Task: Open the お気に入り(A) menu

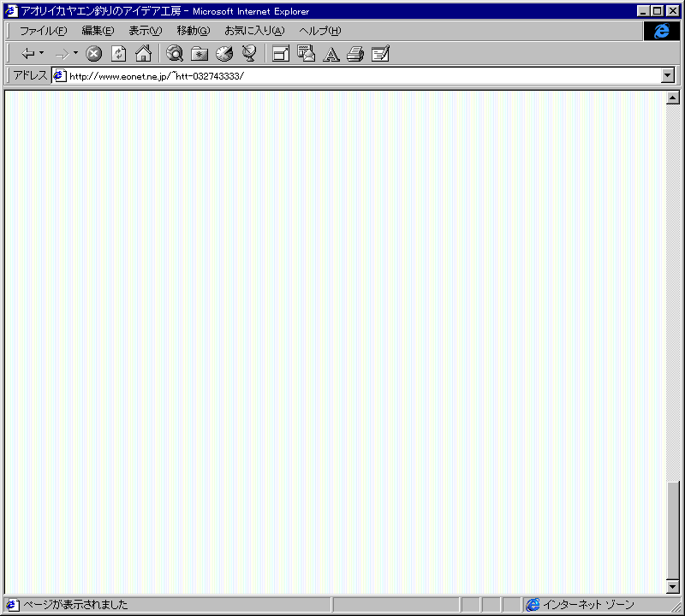Action: (x=254, y=31)
